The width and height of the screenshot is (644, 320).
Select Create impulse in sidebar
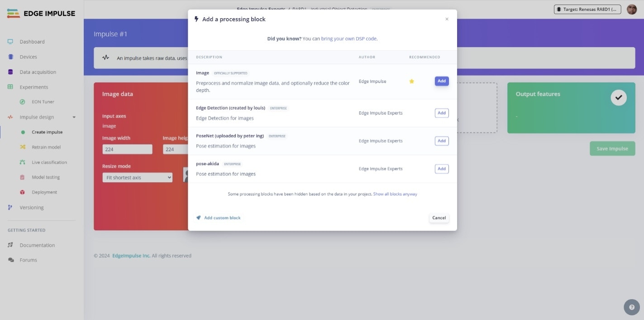coord(47,132)
